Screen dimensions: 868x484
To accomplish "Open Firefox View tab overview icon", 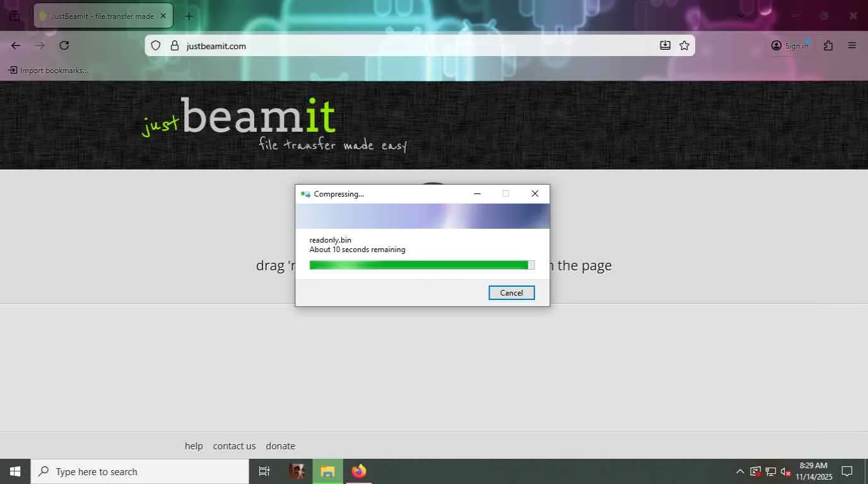I will 15,16.
